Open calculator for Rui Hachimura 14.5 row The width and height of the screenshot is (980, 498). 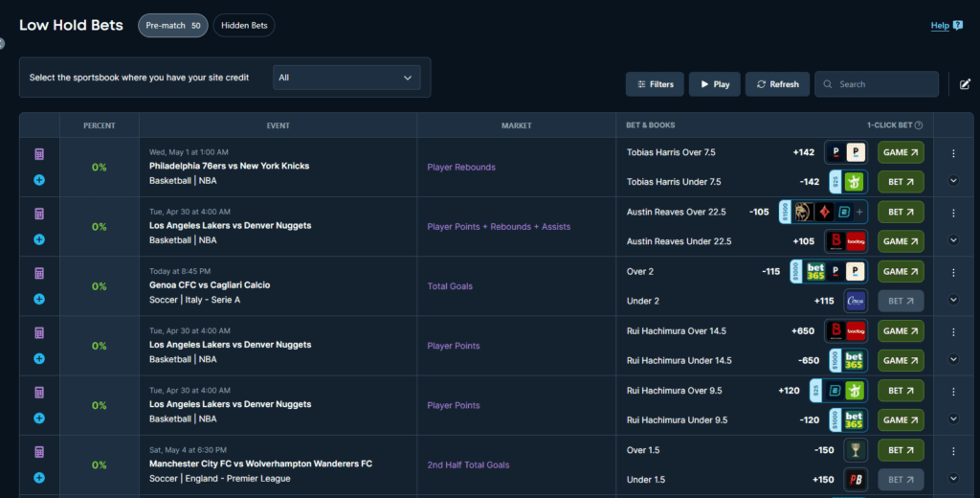pyautogui.click(x=39, y=332)
